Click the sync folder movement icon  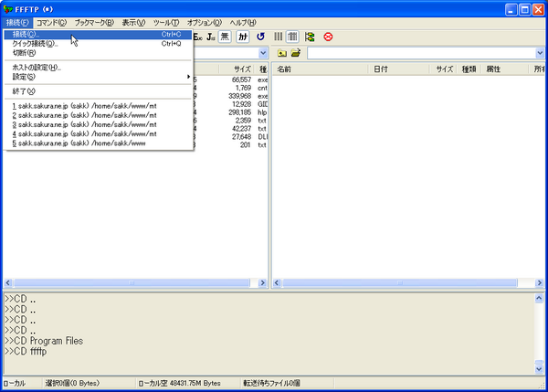[x=310, y=37]
